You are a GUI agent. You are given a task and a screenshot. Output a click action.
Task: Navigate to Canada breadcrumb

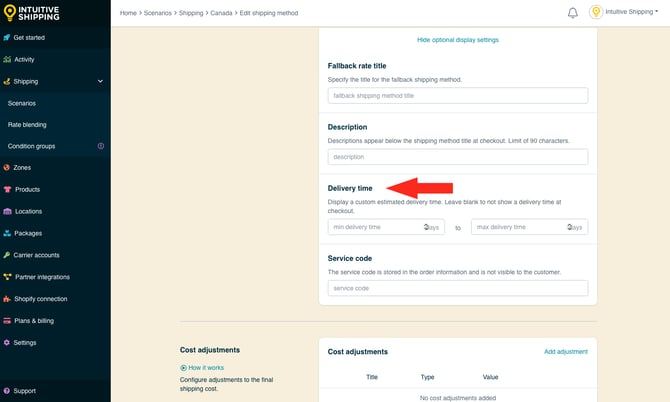[221, 13]
